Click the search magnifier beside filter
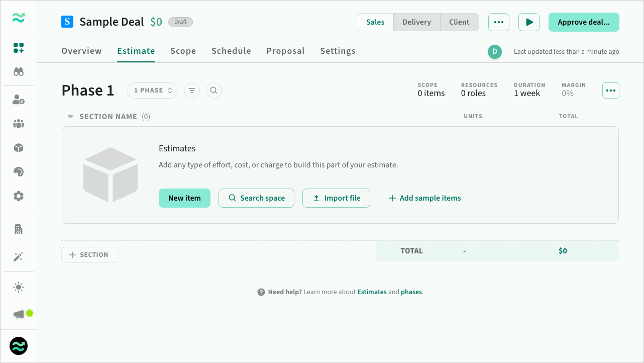Image resolution: width=644 pixels, height=363 pixels. click(214, 90)
